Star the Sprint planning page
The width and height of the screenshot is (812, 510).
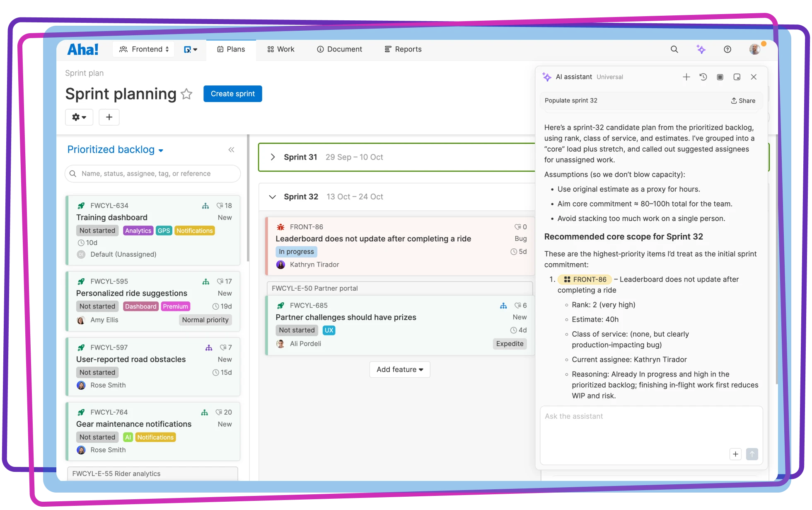click(187, 94)
